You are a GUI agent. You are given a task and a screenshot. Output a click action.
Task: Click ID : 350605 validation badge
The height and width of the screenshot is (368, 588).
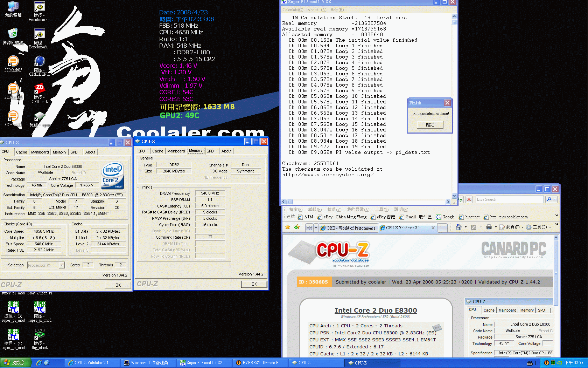click(x=314, y=282)
